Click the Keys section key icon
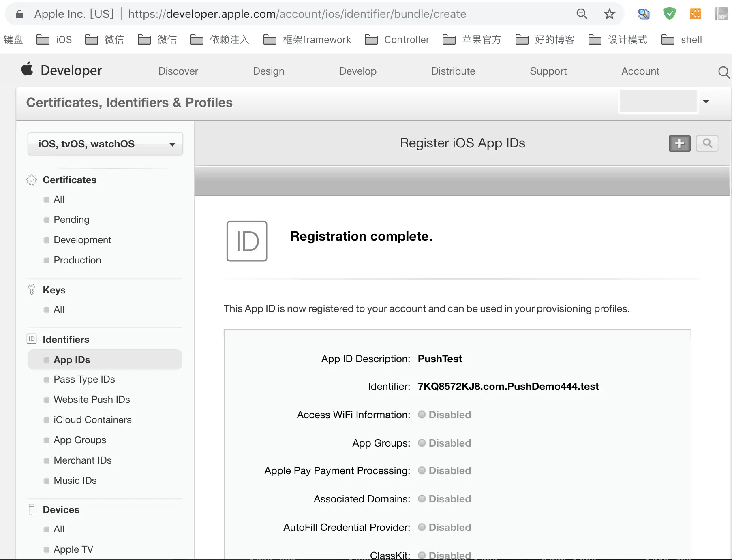Screen dimensions: 732x560 [x=32, y=289]
